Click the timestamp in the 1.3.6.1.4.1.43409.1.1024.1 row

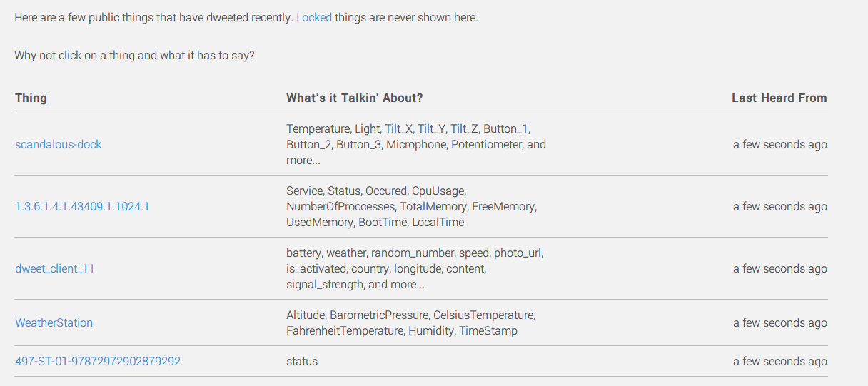coord(779,207)
